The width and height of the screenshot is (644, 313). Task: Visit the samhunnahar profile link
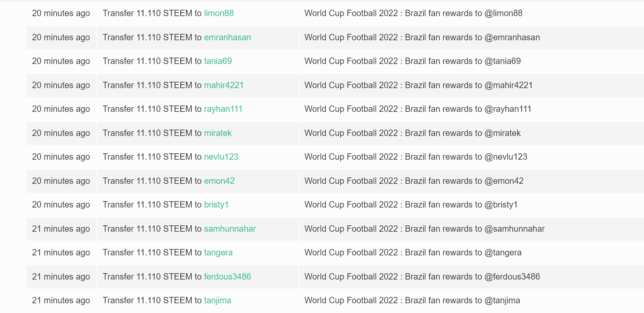[230, 229]
